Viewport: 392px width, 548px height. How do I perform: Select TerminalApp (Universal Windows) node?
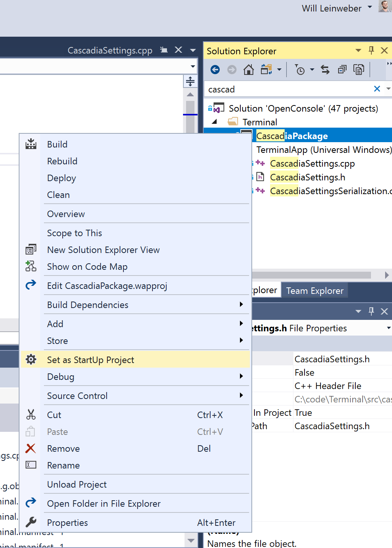pyautogui.click(x=324, y=149)
